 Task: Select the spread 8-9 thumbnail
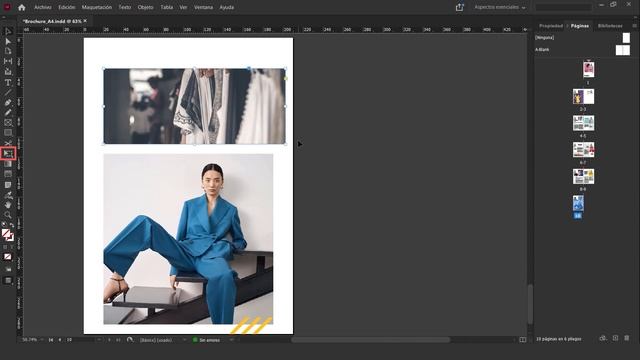pyautogui.click(x=583, y=176)
